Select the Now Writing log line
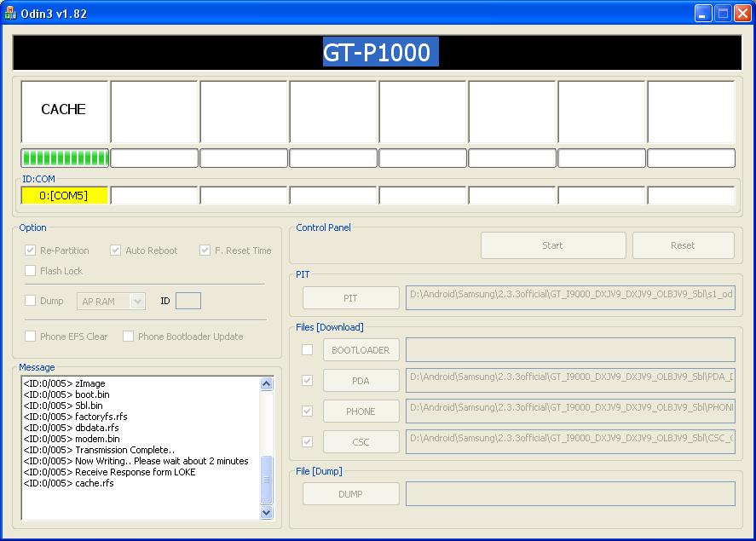 coord(136,461)
